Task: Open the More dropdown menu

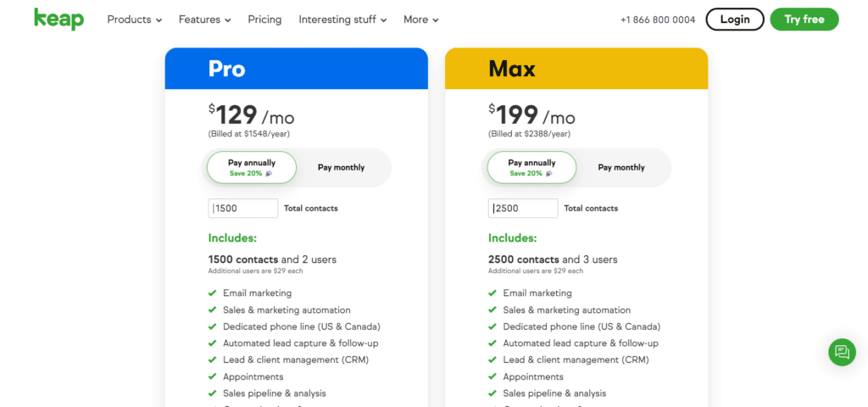Action: 420,20
